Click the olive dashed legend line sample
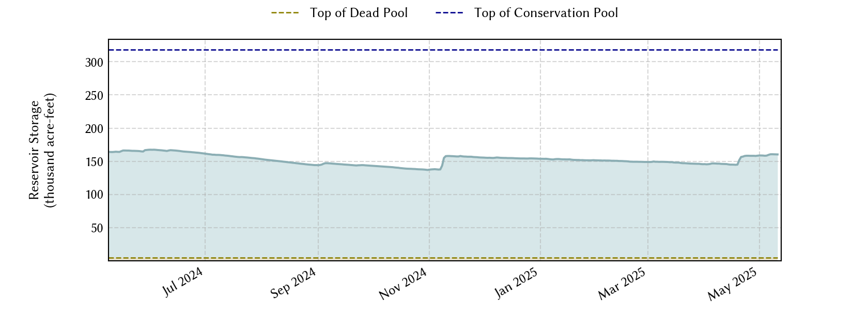The image size is (868, 326). tap(285, 13)
